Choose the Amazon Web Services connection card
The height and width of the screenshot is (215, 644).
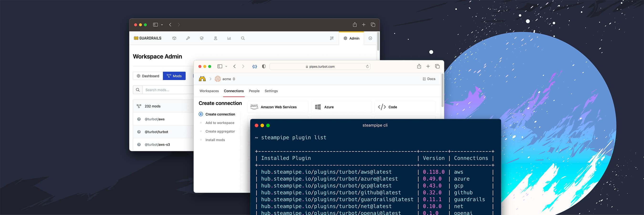coord(278,107)
